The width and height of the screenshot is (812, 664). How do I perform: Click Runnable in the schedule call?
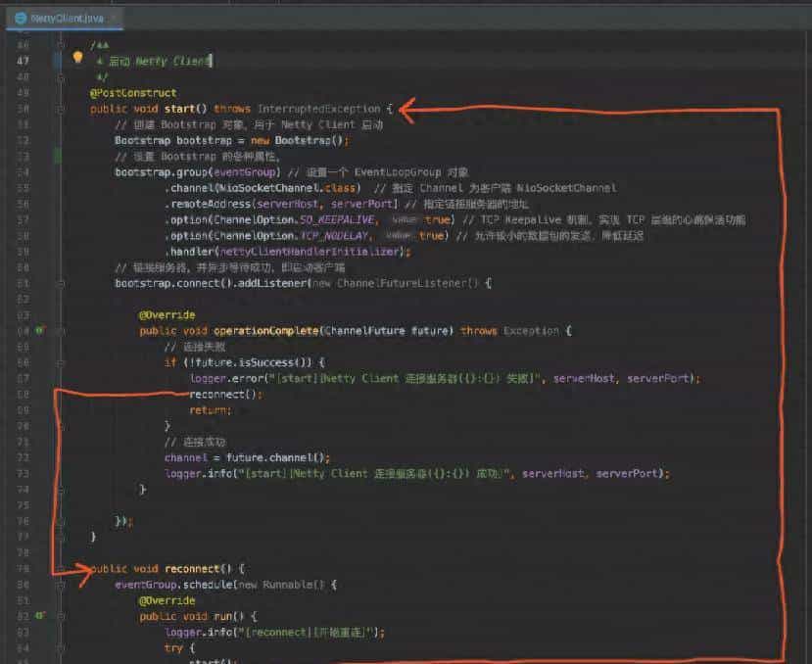(287, 585)
